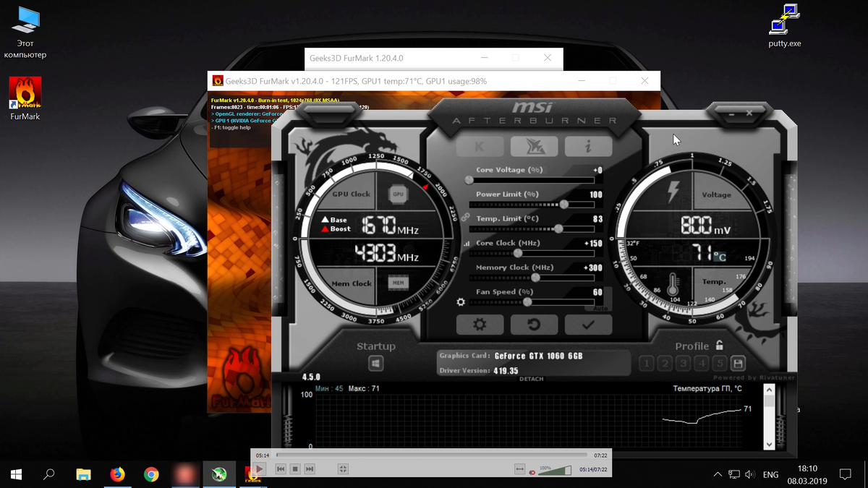This screenshot has width=868, height=488.
Task: Show hidden system tray icons chevron
Action: [717, 475]
